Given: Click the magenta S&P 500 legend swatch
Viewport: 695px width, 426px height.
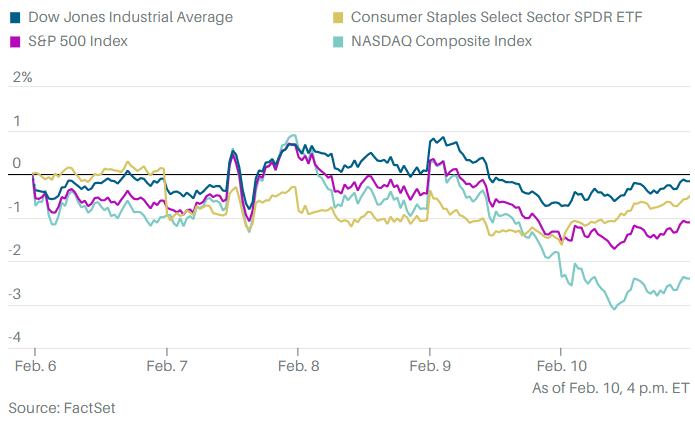Looking at the screenshot, I should [15, 41].
